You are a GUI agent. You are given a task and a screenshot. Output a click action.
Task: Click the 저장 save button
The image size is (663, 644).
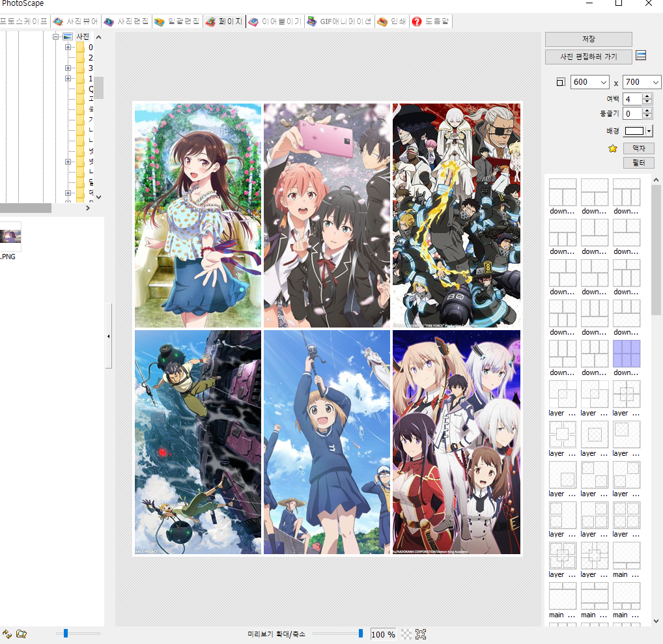[588, 39]
